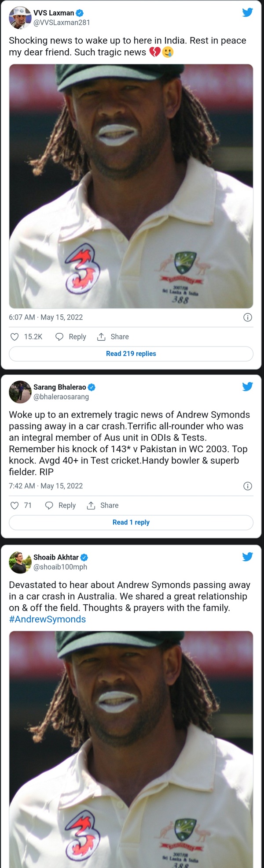The image size is (264, 868).
Task: Click the verified badge next to VVS Laxman
Action: click(79, 13)
